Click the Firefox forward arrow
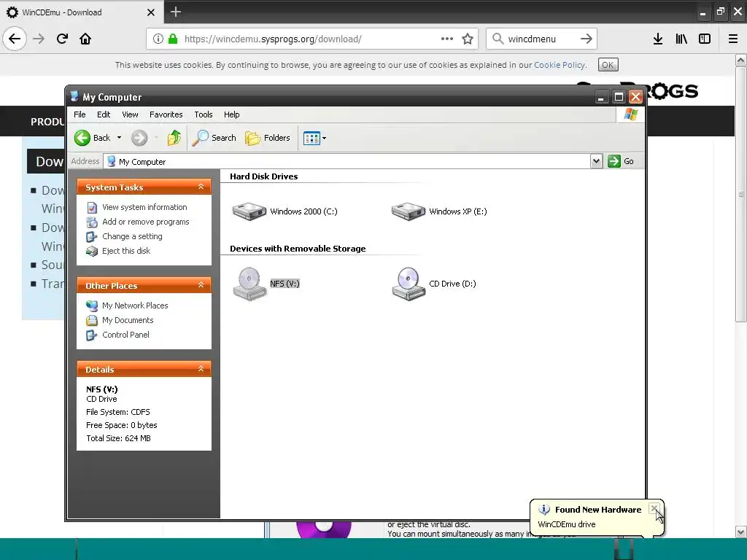The height and width of the screenshot is (560, 747). click(x=39, y=39)
